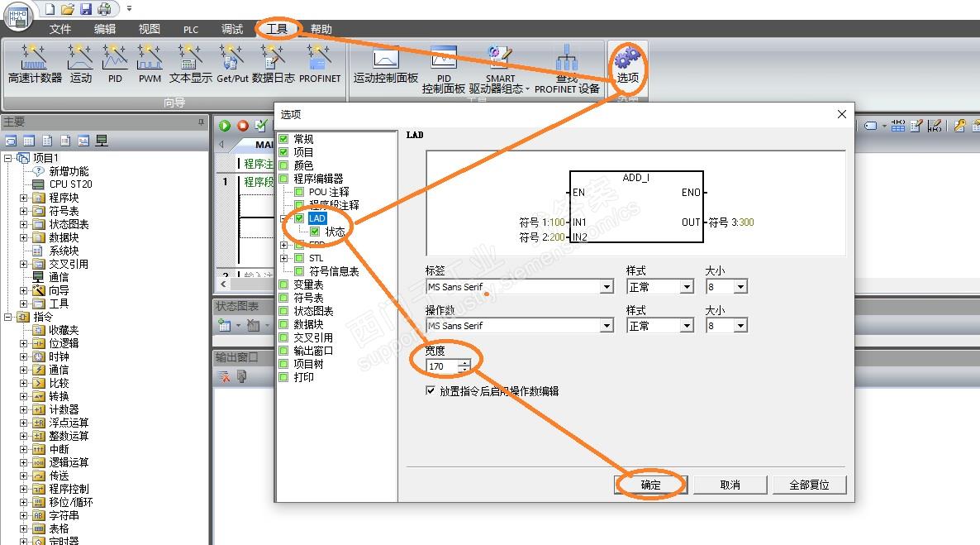The image size is (980, 545).
Task: Click first icon in 状态图表 toolbar
Action: pyautogui.click(x=224, y=325)
